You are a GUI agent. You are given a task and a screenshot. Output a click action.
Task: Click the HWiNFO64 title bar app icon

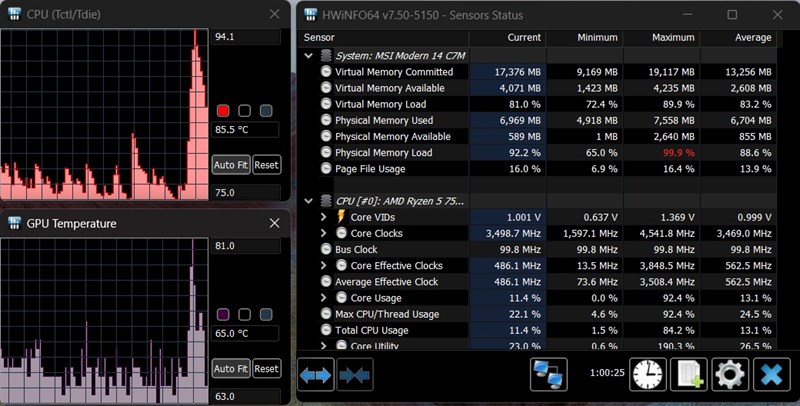(x=311, y=14)
